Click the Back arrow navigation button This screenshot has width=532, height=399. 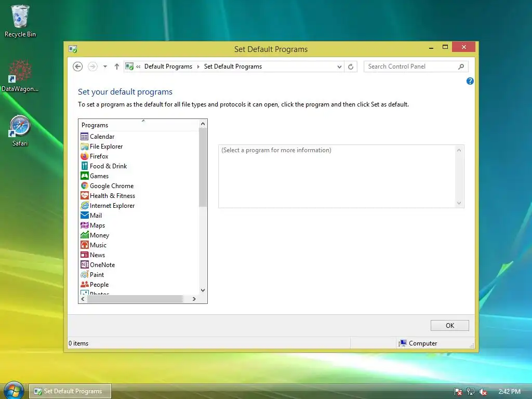78,66
